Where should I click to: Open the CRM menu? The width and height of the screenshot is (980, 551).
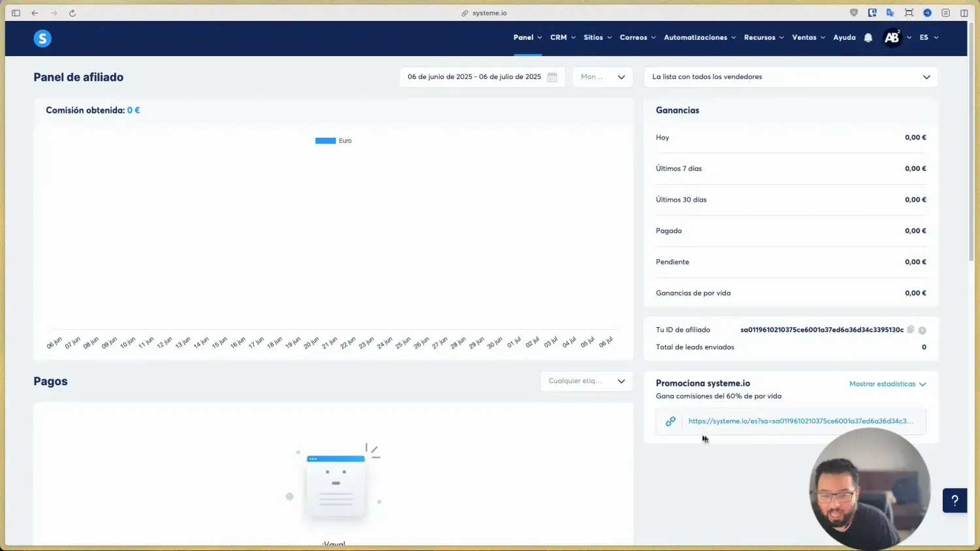pyautogui.click(x=563, y=38)
